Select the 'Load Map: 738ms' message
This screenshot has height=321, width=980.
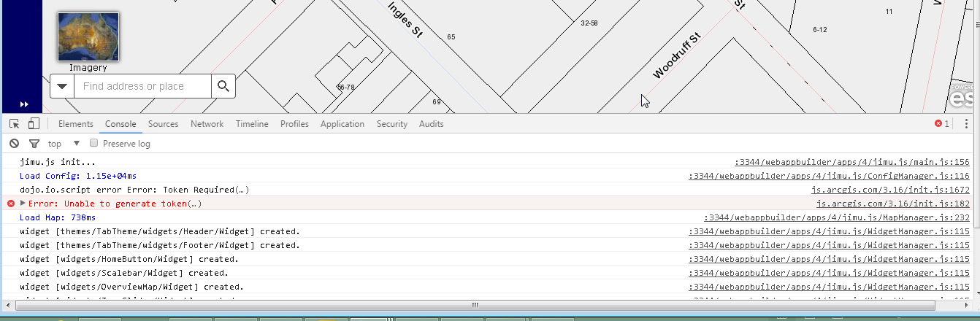click(58, 217)
